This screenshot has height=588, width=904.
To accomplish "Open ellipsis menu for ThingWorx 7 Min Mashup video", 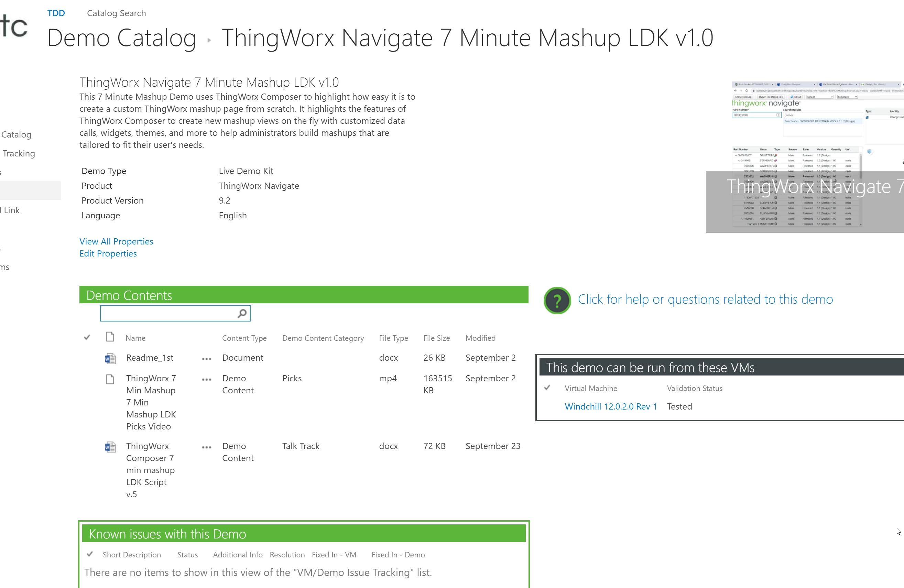I will point(207,380).
